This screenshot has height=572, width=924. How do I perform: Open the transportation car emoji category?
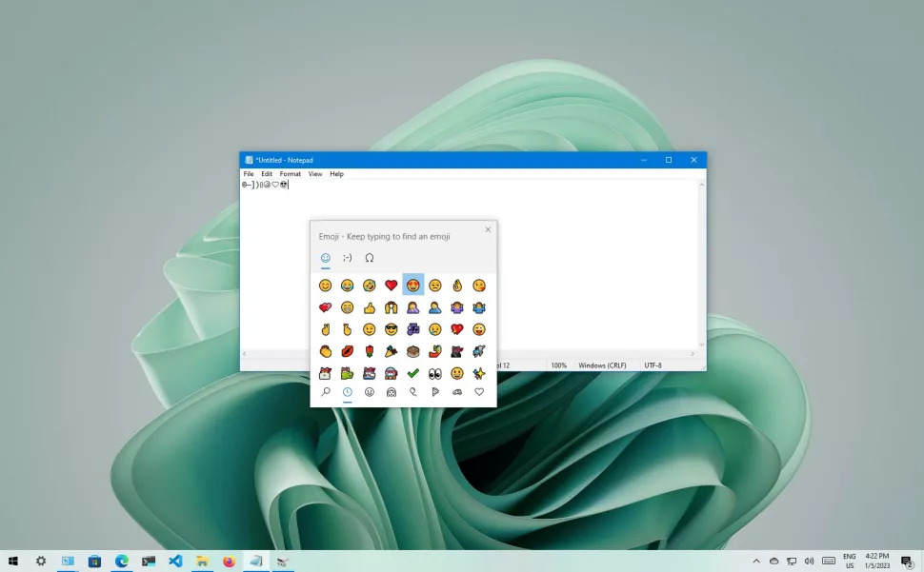tap(457, 392)
